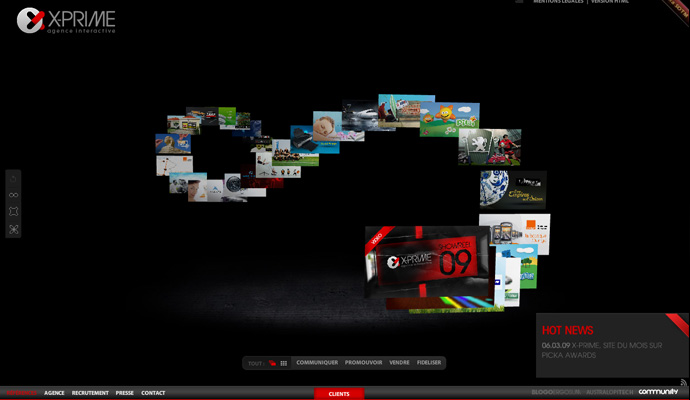Open the sleeping baby thumbnail
Viewport: 690px width, 400px height.
point(327,126)
